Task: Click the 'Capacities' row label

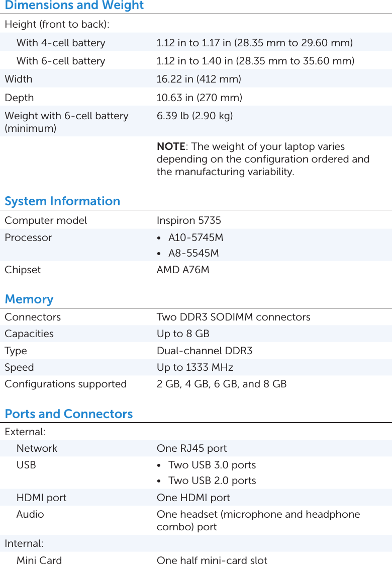Action: (x=29, y=334)
